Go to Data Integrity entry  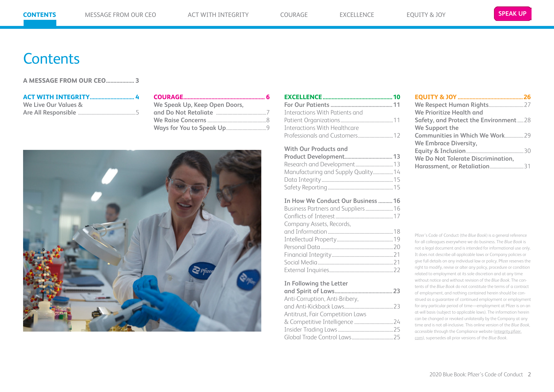[x=342, y=180]
